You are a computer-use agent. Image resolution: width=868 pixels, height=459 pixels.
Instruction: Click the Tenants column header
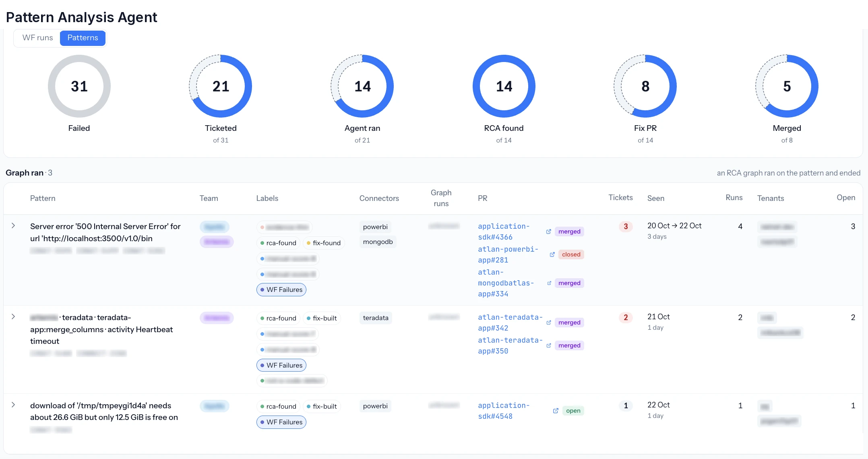coord(771,198)
